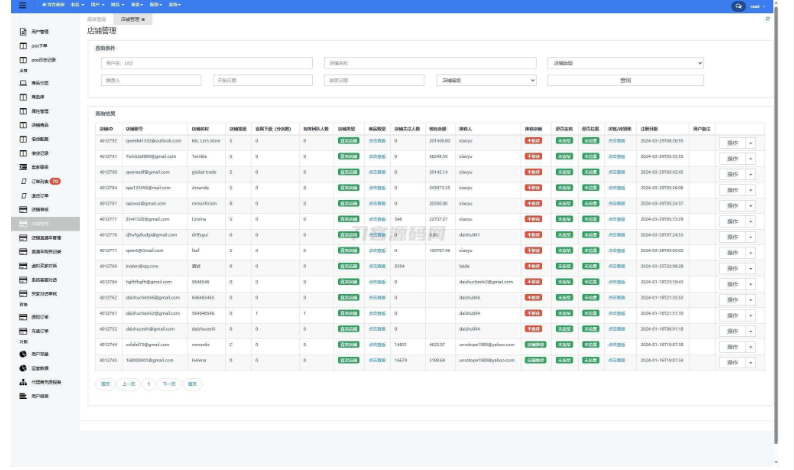
Task: Open the pos下单 sidebar item
Action: (33, 46)
